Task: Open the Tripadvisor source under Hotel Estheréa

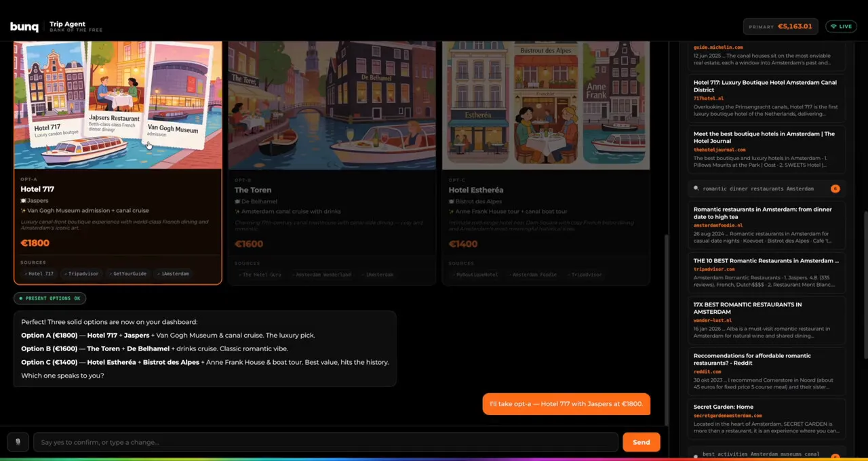Action: coord(584,275)
